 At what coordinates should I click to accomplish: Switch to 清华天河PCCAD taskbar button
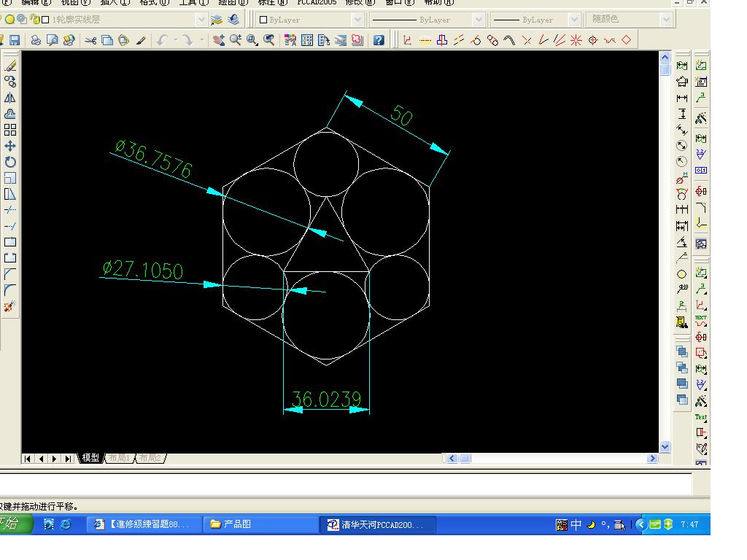[x=379, y=524]
